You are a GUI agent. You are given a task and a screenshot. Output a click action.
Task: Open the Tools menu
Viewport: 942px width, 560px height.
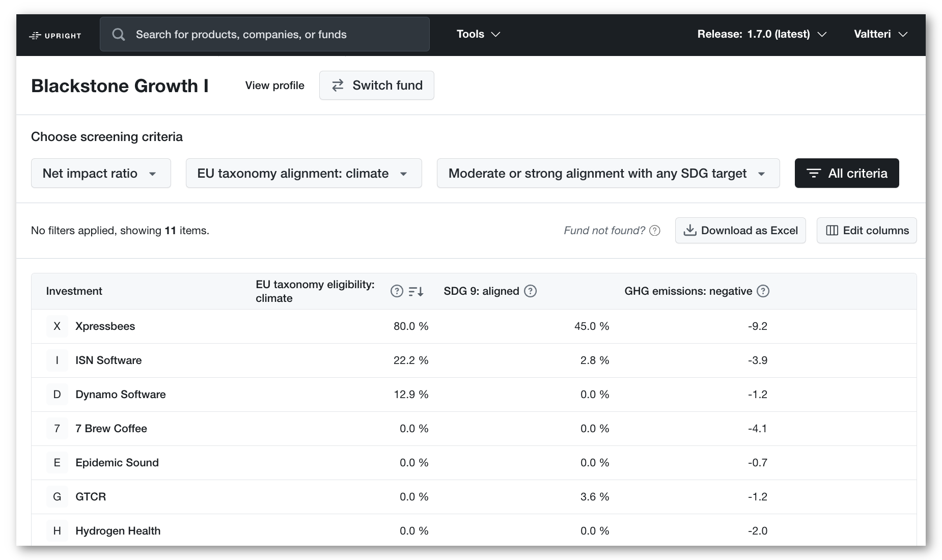tap(479, 34)
